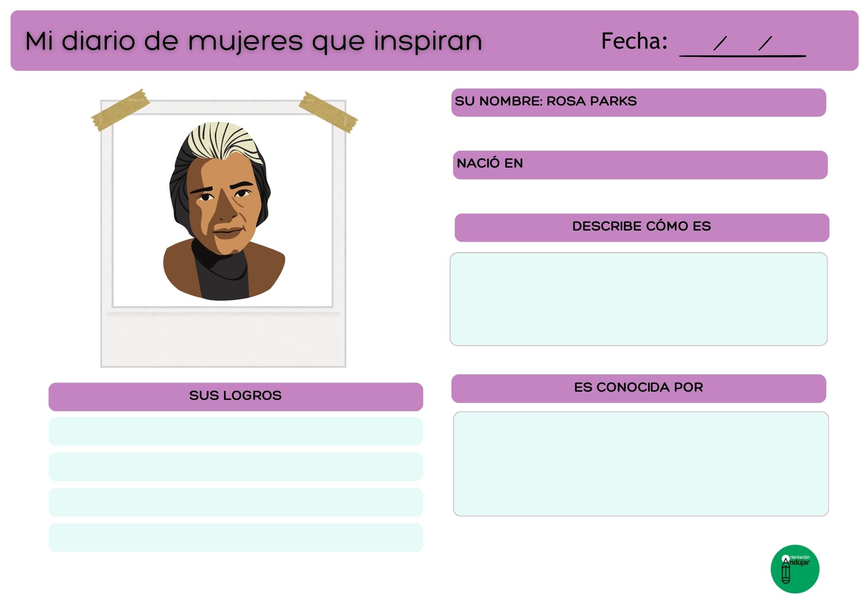The image size is (868, 614).
Task: Click the title Mi diario de mujeres que inspiran
Action: (253, 41)
